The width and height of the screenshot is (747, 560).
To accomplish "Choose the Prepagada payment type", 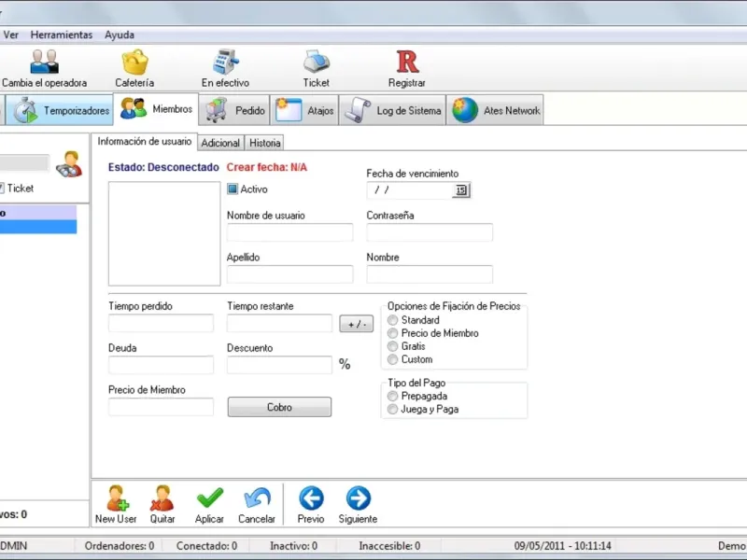I will (x=392, y=396).
